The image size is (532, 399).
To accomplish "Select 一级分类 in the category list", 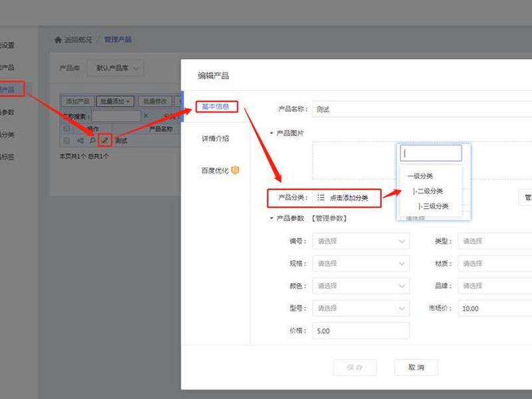I will click(420, 176).
